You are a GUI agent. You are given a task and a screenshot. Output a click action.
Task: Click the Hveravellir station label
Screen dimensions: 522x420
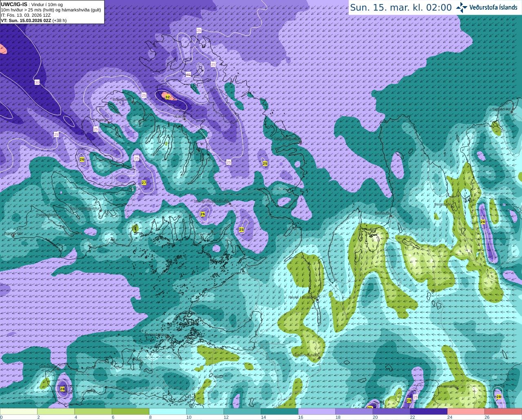(x=447, y=386)
